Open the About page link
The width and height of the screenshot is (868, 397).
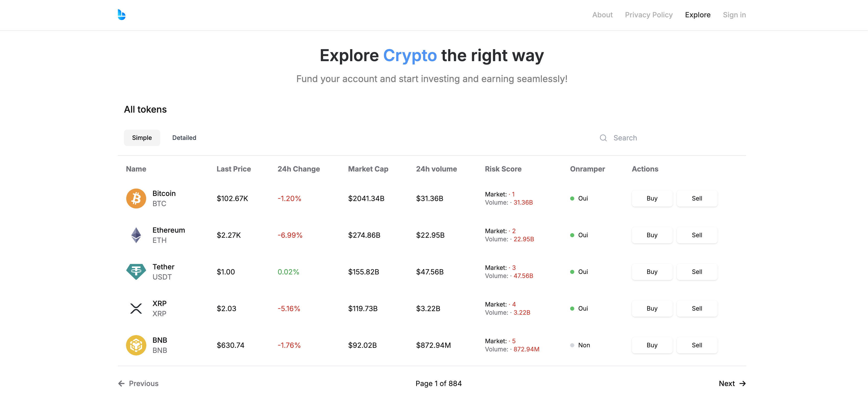click(x=602, y=15)
